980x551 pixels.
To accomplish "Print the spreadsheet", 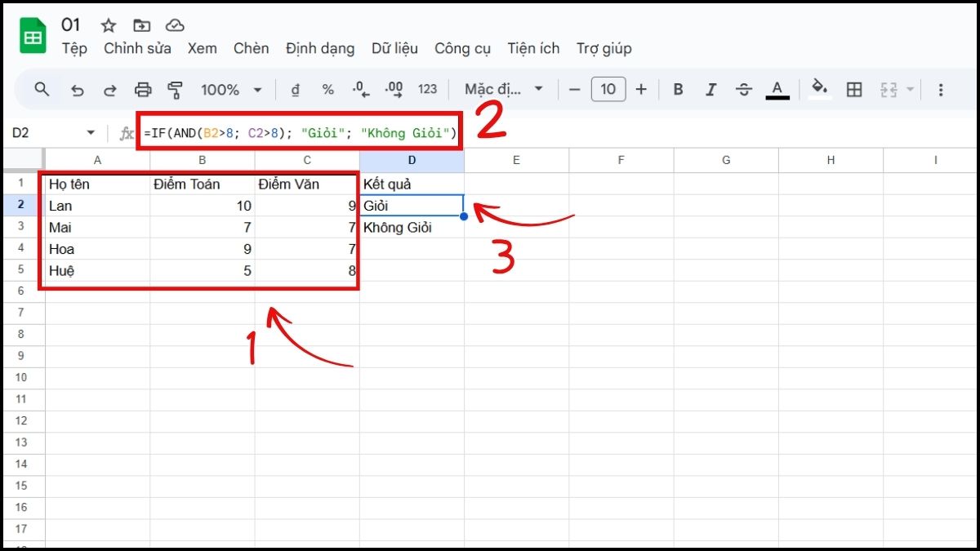I will 143,90.
